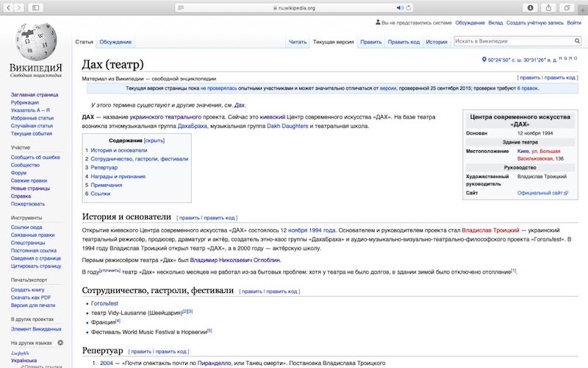588x368 pixels.
Task: Click the Wikipedia globe logo
Action: [x=36, y=41]
